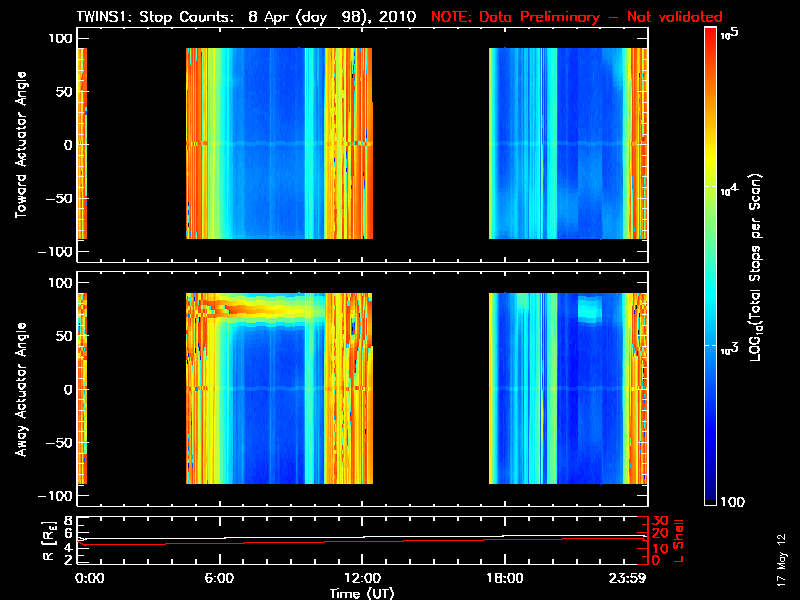Click the "R [RE]" axis label

[48, 541]
